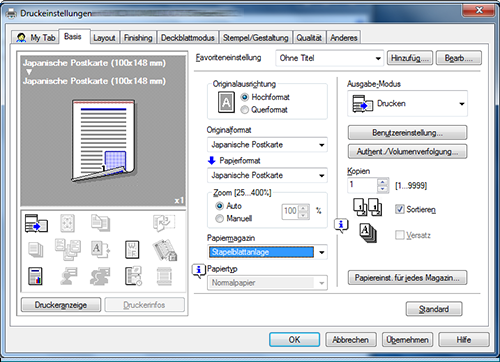Toggle the Versatz checkbox
500x362 pixels.
click(400, 235)
